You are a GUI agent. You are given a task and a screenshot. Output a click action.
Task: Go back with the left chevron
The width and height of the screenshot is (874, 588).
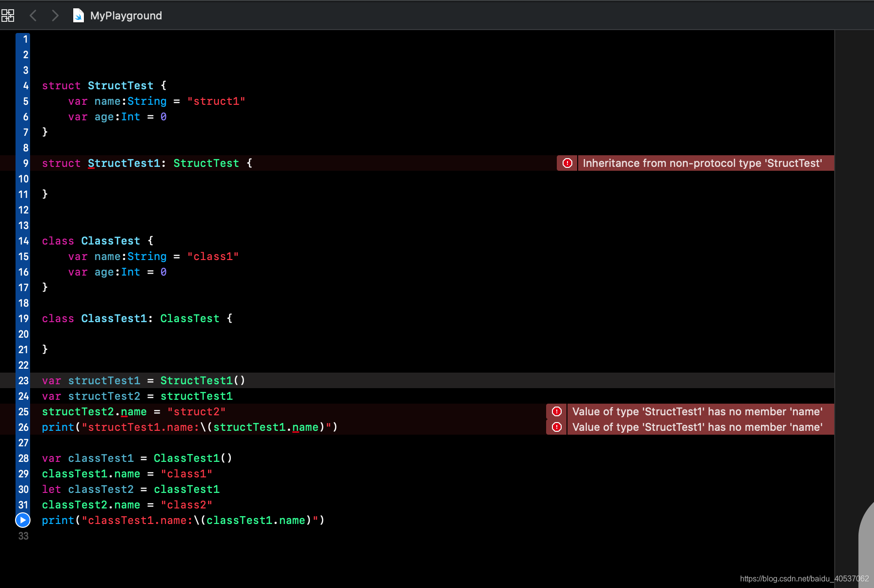click(33, 16)
